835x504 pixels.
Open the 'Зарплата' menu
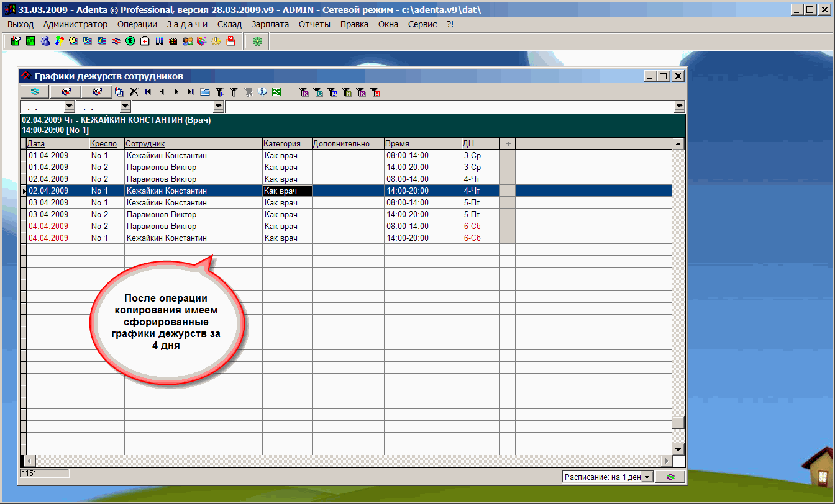pyautogui.click(x=270, y=24)
